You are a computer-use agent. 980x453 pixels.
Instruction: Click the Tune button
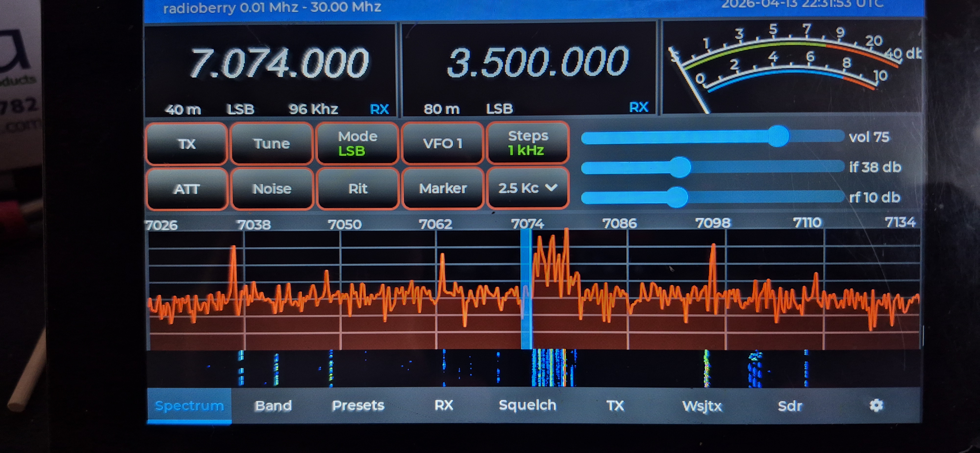[272, 143]
